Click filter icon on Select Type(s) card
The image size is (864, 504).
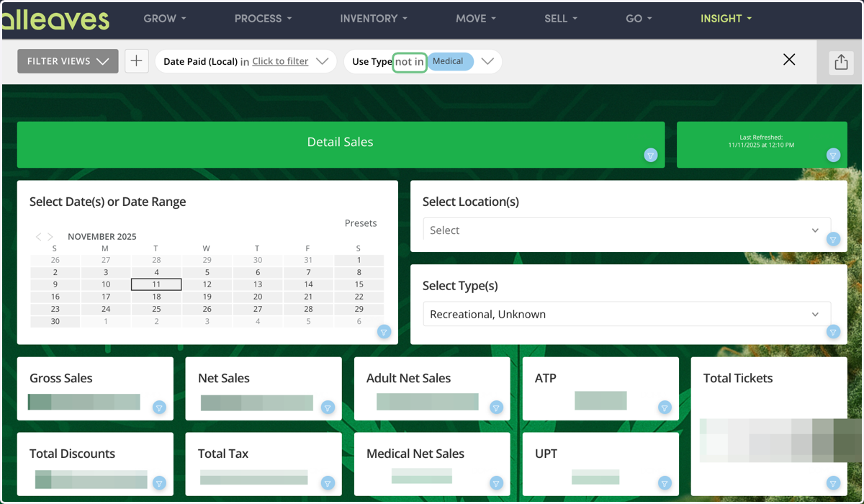tap(833, 332)
